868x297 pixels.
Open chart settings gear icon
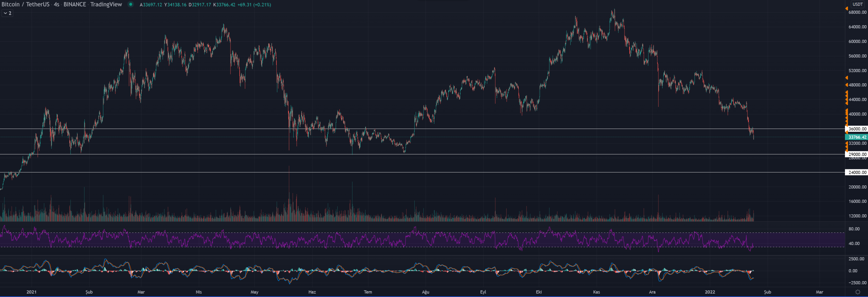tap(857, 292)
